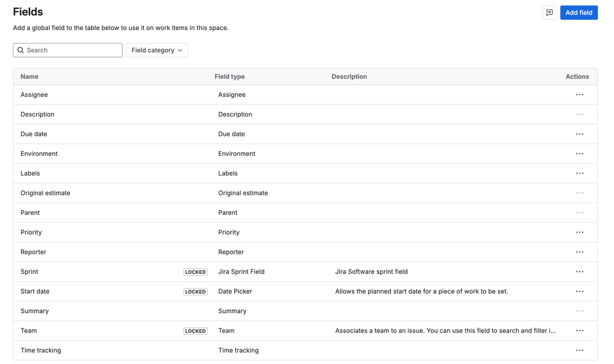Click the Description column header
Viewport: 614px width, 364px height.
tap(349, 77)
